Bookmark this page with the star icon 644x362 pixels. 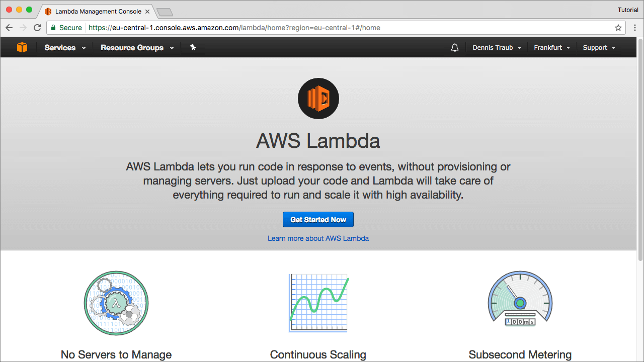coord(618,28)
